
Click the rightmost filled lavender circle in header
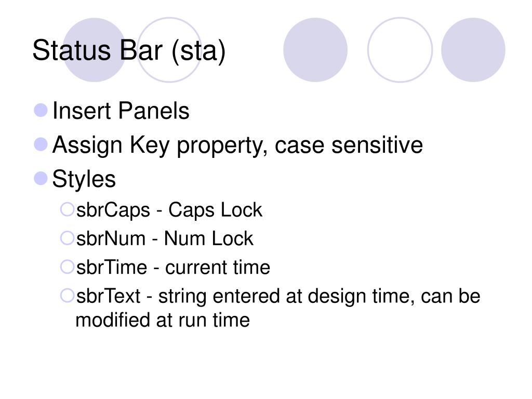[473, 50]
